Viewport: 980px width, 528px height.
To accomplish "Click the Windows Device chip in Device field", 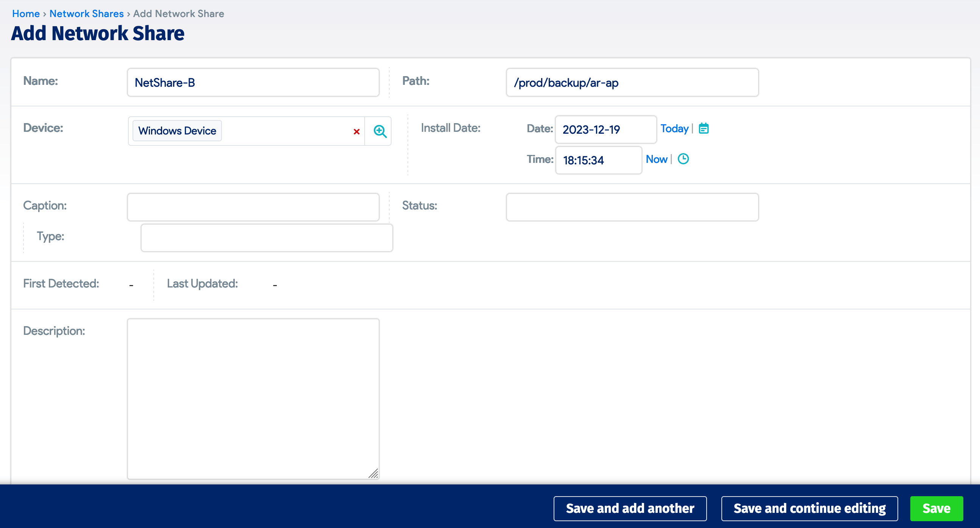I will [x=176, y=130].
